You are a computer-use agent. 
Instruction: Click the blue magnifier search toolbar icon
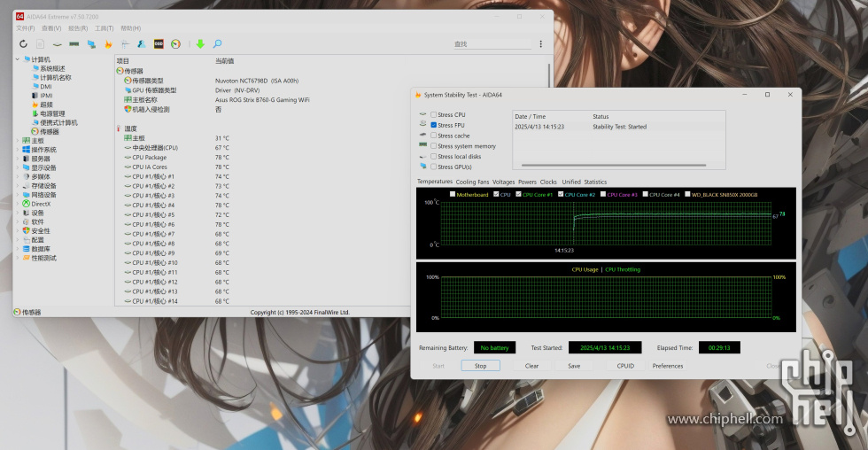click(218, 43)
